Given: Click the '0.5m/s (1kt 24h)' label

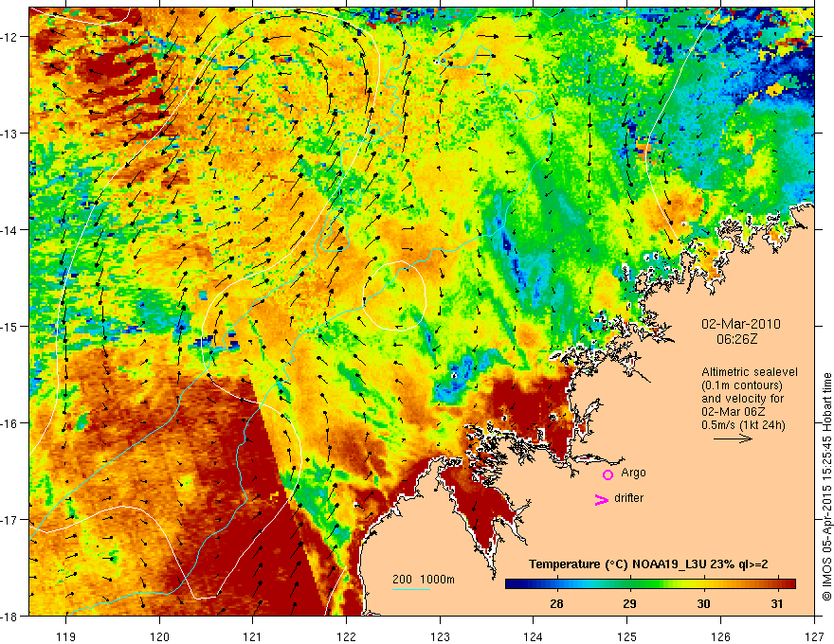Looking at the screenshot, I should (x=743, y=425).
